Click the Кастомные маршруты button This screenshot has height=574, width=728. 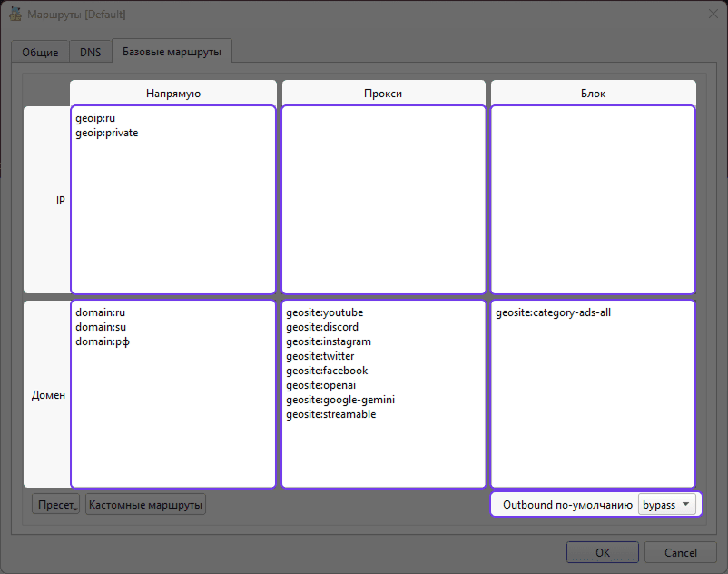tap(146, 504)
